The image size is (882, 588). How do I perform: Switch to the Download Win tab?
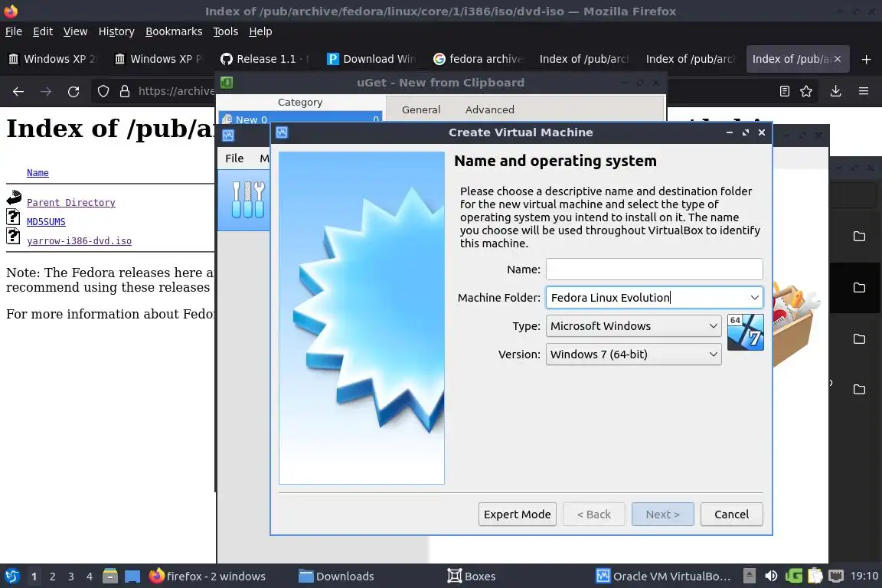(371, 59)
